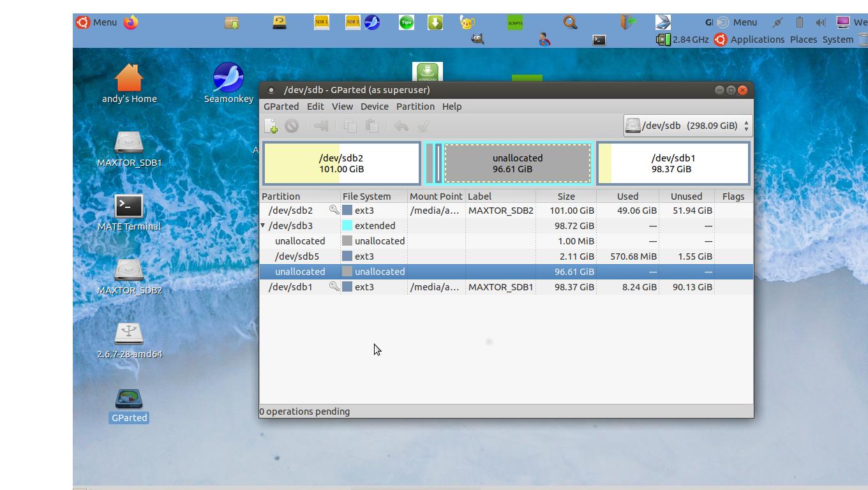
Task: Select the Delete partition icon
Action: pos(291,126)
